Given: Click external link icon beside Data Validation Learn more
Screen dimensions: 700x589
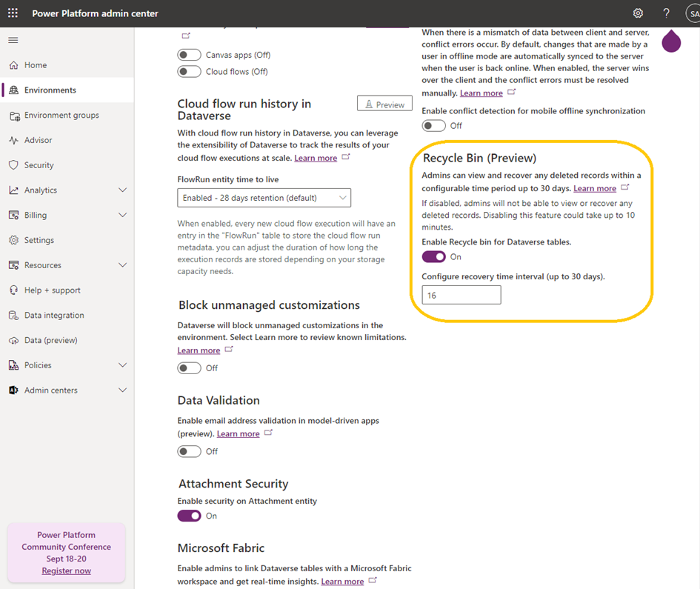Looking at the screenshot, I should click(268, 432).
